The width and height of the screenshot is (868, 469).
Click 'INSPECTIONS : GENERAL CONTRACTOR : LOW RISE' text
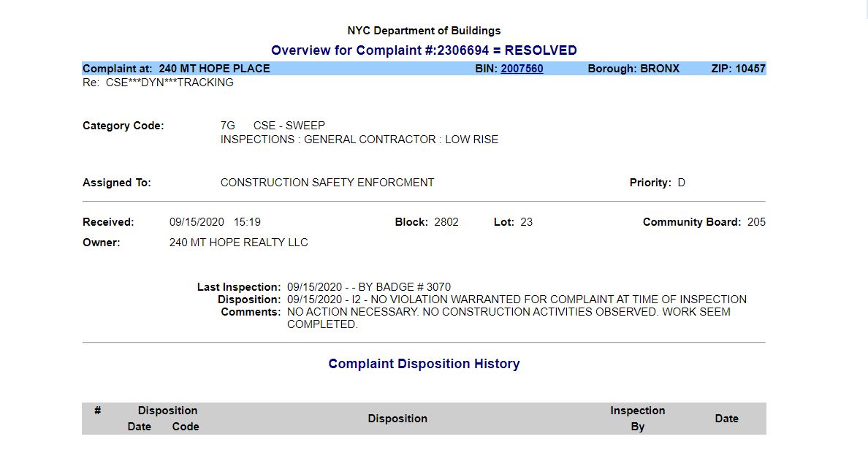pyautogui.click(x=359, y=140)
